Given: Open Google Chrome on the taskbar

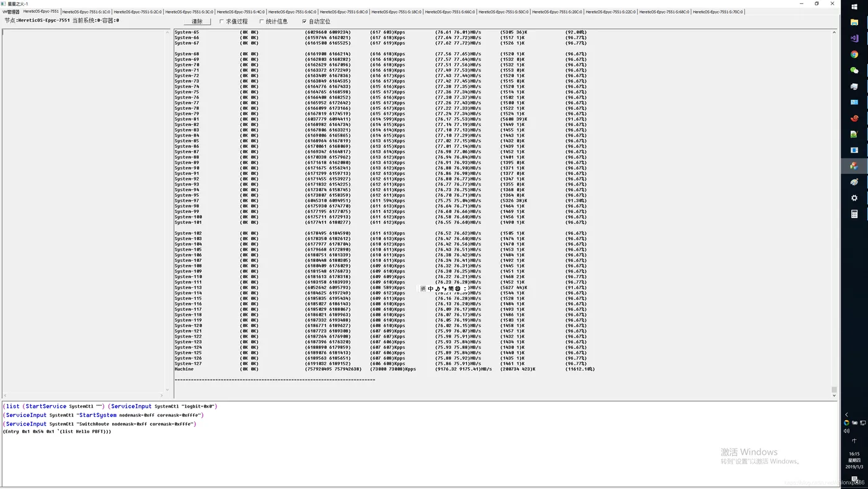Looking at the screenshot, I should (854, 54).
